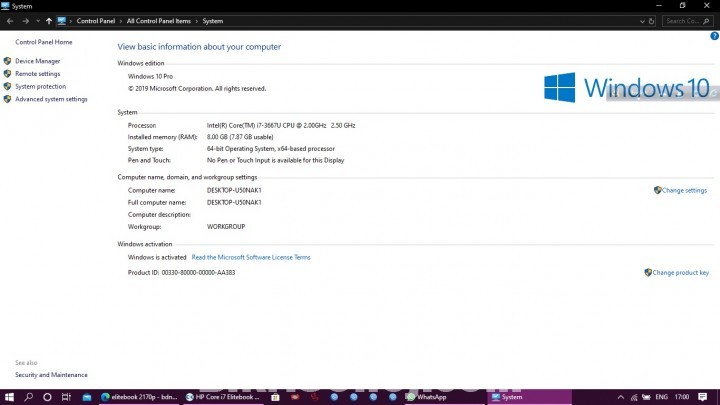Click the taskbar search icon
720x405 pixels.
click(28, 397)
